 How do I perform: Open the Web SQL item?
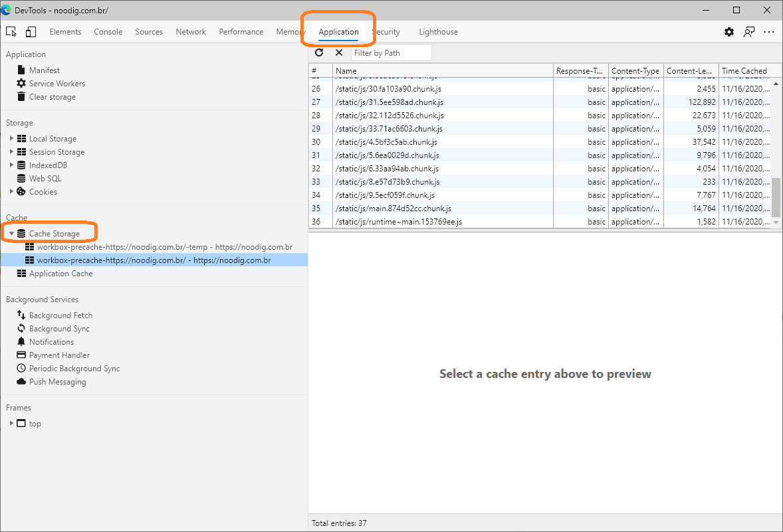coord(45,178)
